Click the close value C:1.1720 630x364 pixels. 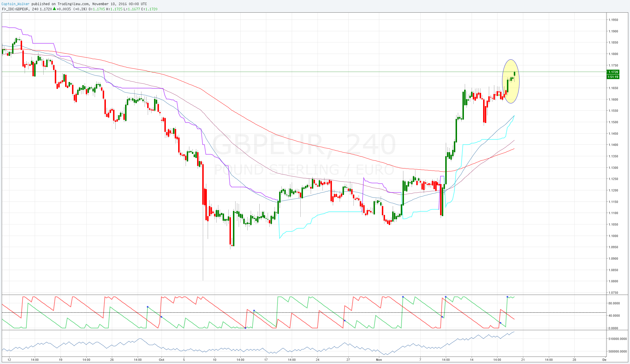point(149,9)
